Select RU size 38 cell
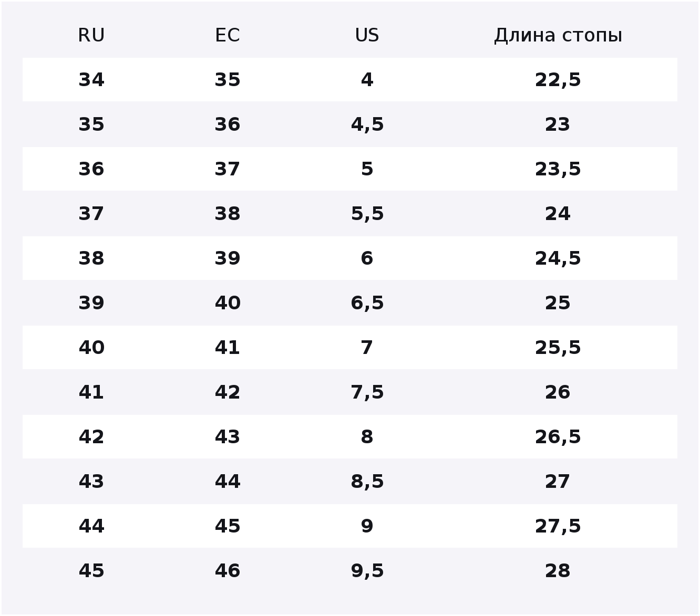The image size is (700, 616). pos(91,258)
